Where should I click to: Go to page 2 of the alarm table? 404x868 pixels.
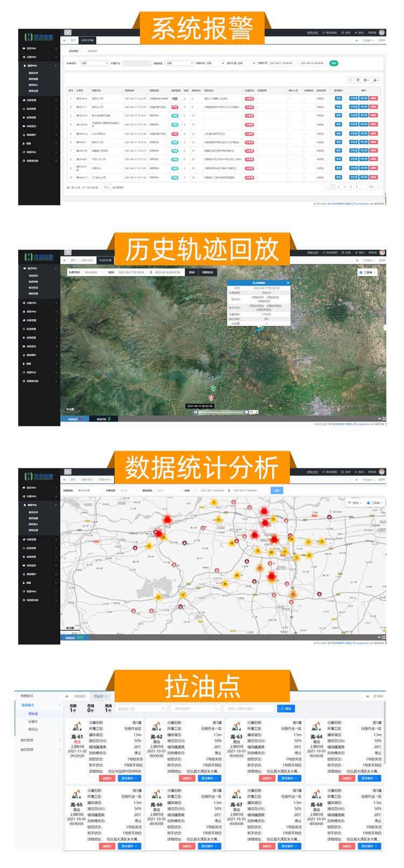click(x=338, y=187)
